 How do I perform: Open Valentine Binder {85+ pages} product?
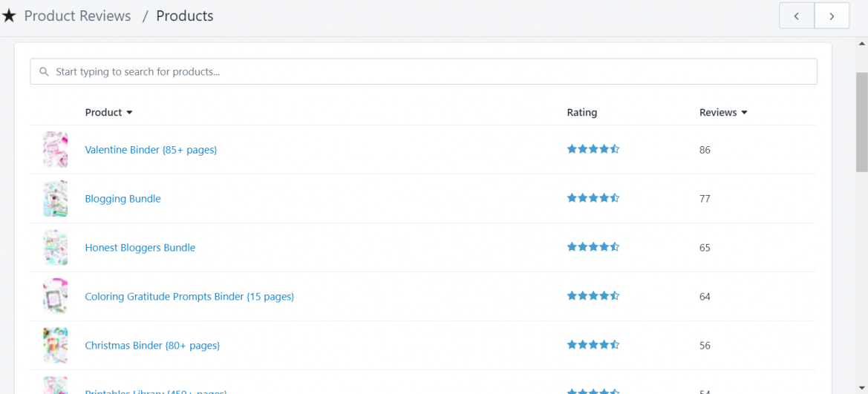pyautogui.click(x=151, y=149)
